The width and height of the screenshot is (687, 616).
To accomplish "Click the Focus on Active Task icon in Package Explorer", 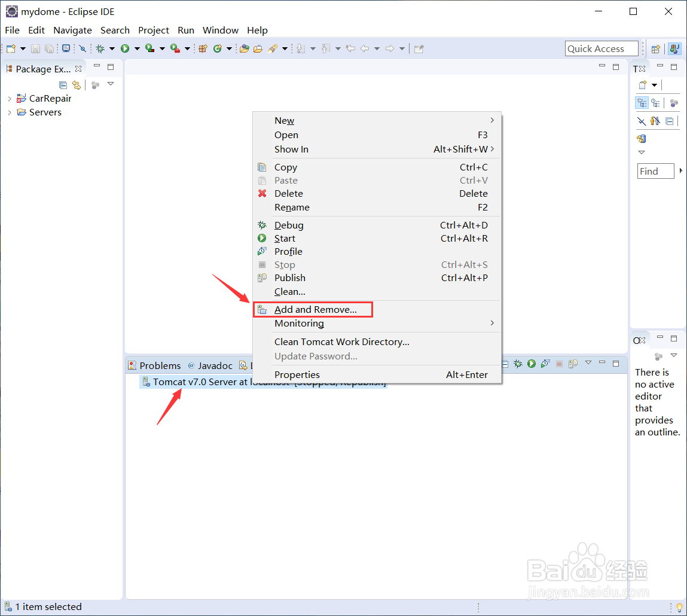I will [x=95, y=85].
